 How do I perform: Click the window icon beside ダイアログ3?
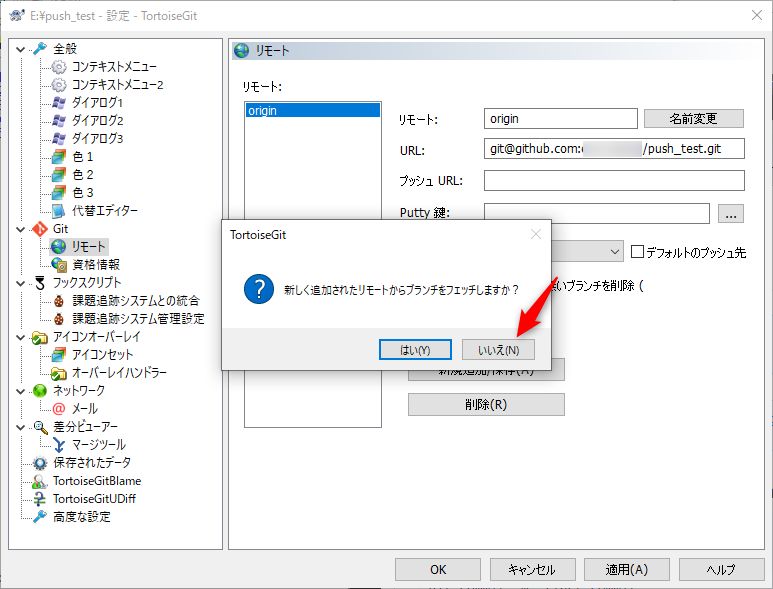pyautogui.click(x=59, y=139)
